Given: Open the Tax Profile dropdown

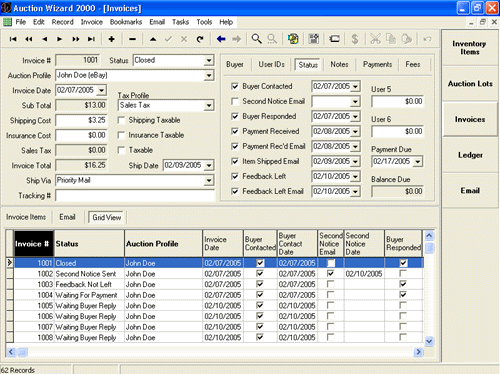Looking at the screenshot, I should (x=209, y=106).
